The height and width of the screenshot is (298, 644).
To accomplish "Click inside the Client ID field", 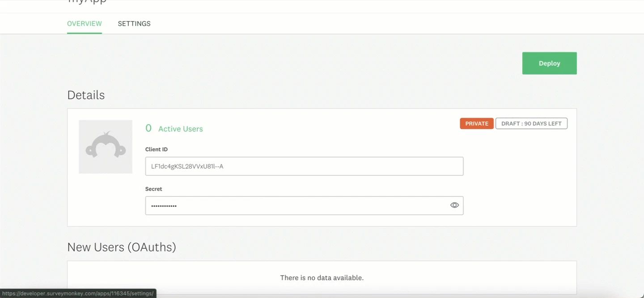I will [304, 166].
